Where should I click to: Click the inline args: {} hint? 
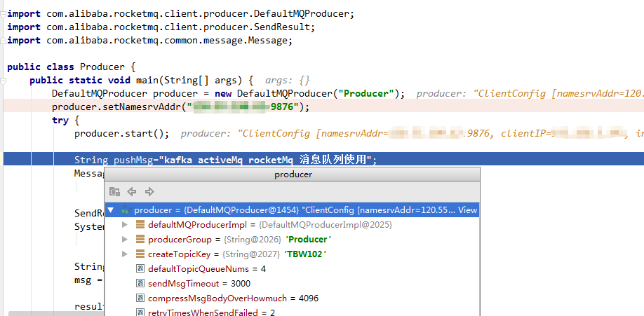288,80
